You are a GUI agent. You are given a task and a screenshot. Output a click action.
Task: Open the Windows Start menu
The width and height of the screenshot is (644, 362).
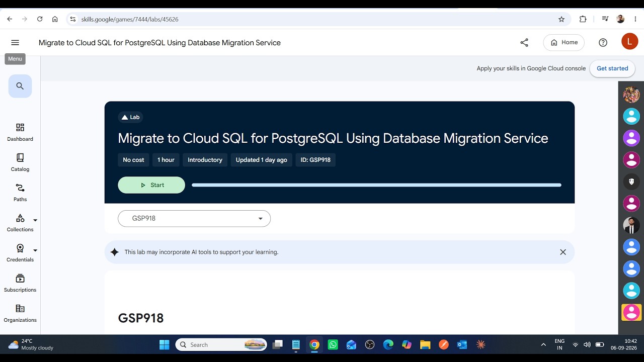click(165, 344)
